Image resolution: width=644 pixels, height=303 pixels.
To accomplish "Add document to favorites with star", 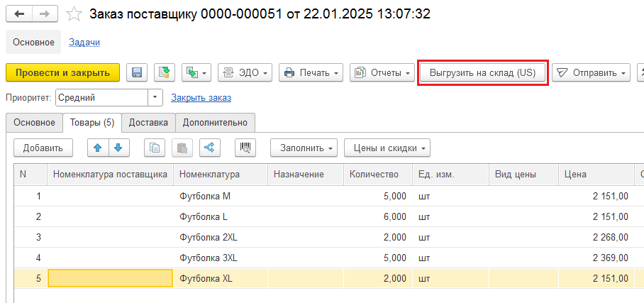I will [73, 14].
